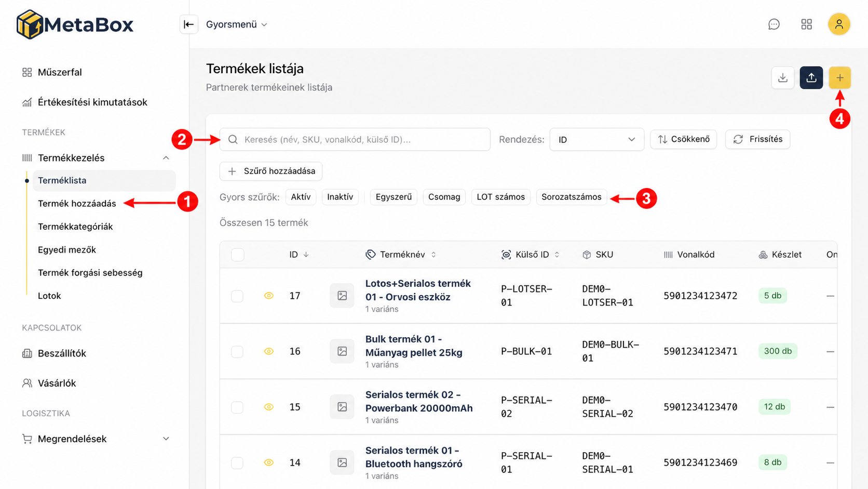Apply the Csomag quick filter

coord(444,197)
